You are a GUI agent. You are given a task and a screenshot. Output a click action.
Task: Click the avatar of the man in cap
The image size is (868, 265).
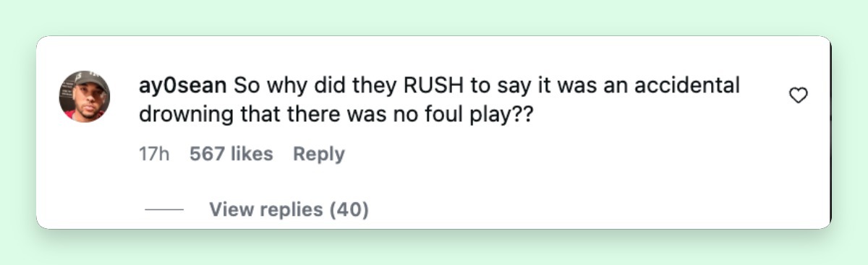click(85, 97)
